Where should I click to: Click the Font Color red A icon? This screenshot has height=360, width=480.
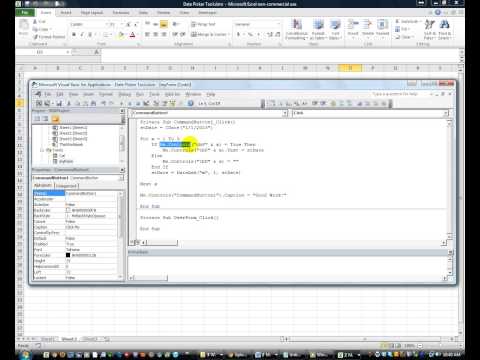click(132, 35)
